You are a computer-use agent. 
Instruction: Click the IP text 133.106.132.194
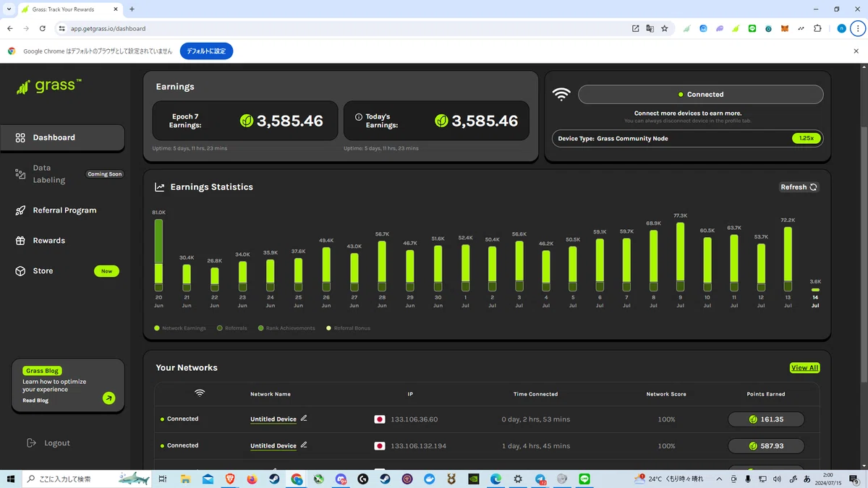418,446
